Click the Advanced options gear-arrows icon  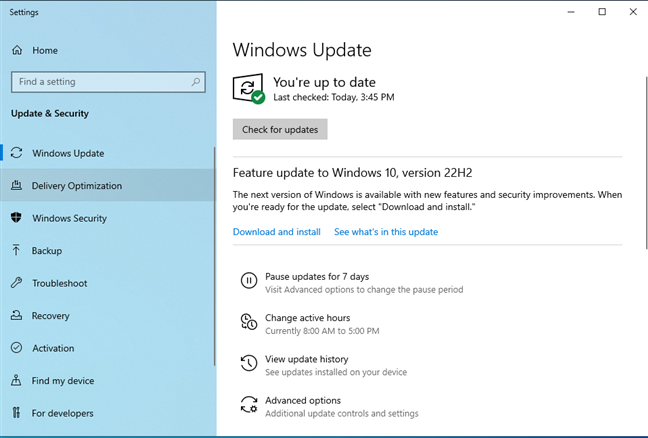[x=249, y=405]
